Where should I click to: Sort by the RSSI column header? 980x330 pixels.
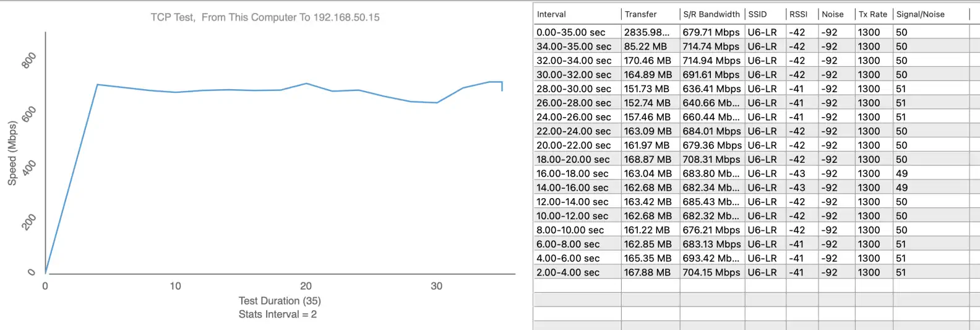coord(798,14)
